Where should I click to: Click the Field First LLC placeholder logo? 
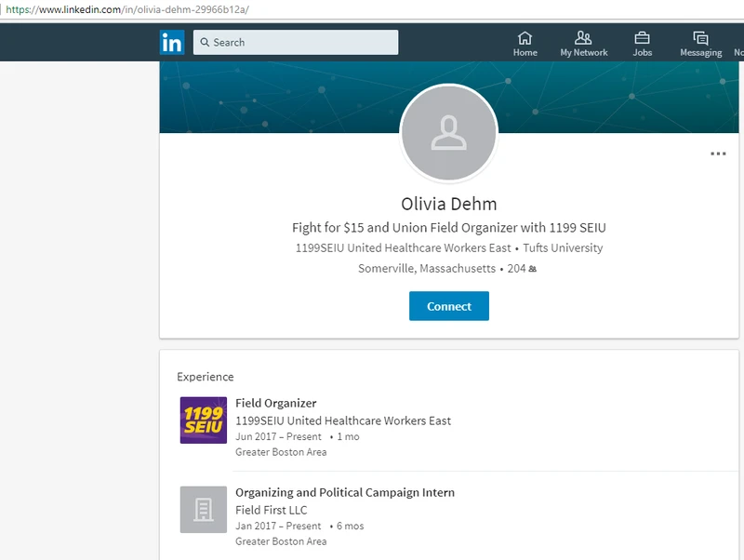(x=204, y=509)
